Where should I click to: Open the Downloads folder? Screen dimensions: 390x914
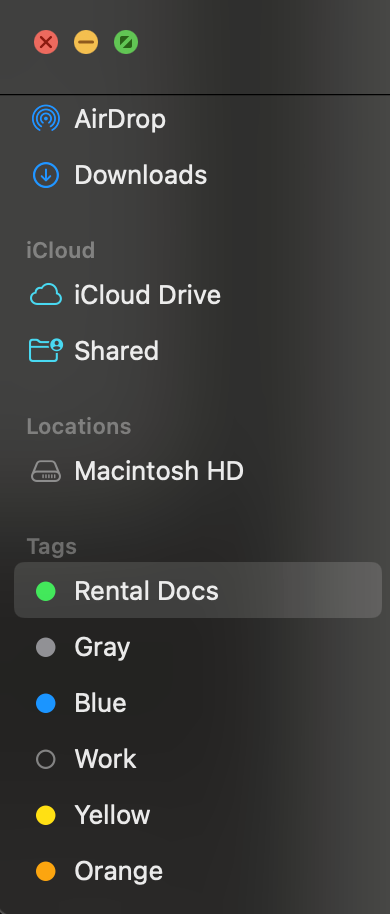coord(198,175)
